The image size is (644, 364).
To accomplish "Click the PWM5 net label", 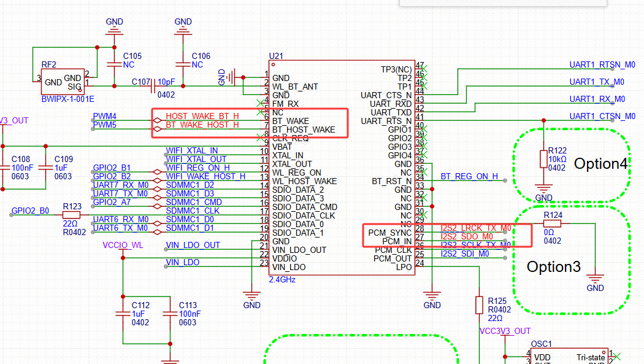I will pyautogui.click(x=104, y=125).
